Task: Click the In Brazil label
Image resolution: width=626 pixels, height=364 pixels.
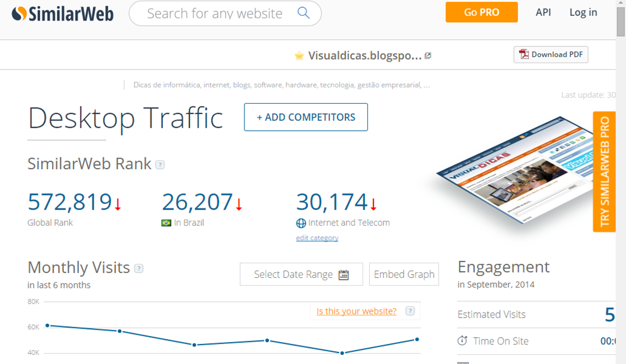Action: [189, 223]
